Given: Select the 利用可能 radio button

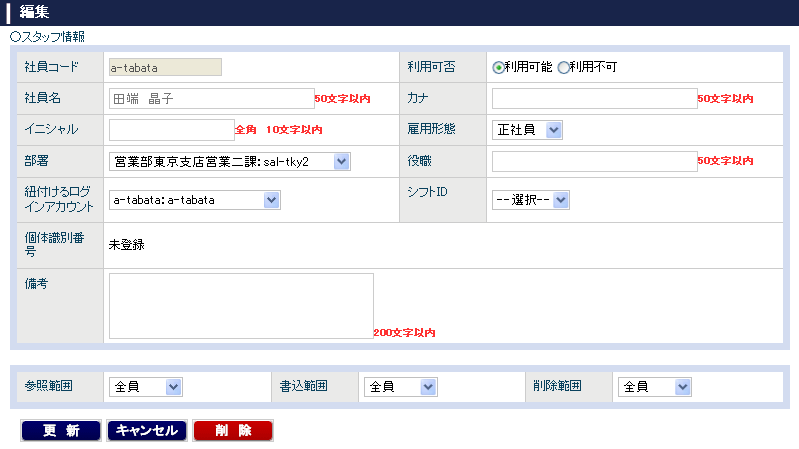Looking at the screenshot, I should point(498,67).
